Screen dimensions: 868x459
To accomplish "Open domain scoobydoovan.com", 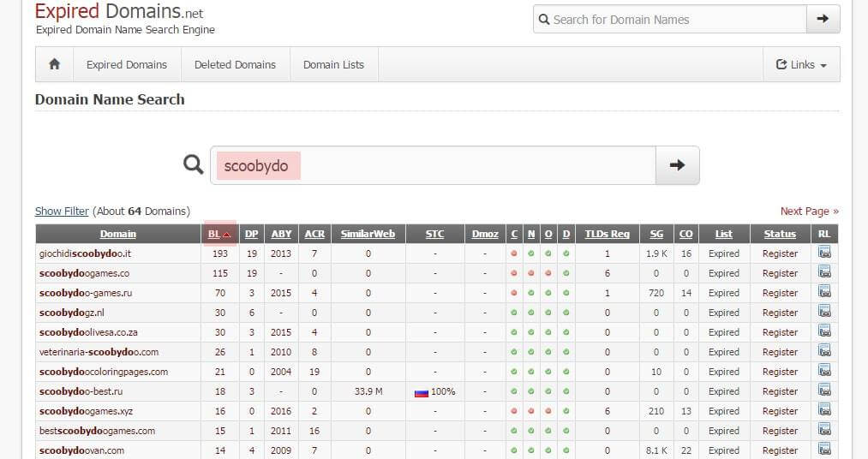I will click(81, 450).
